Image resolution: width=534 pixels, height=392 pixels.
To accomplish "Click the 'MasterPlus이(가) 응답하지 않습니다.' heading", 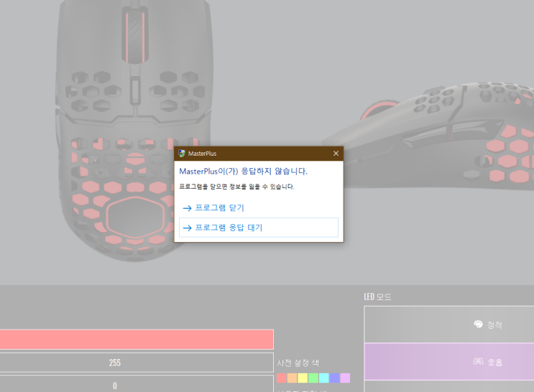I will coord(243,171).
